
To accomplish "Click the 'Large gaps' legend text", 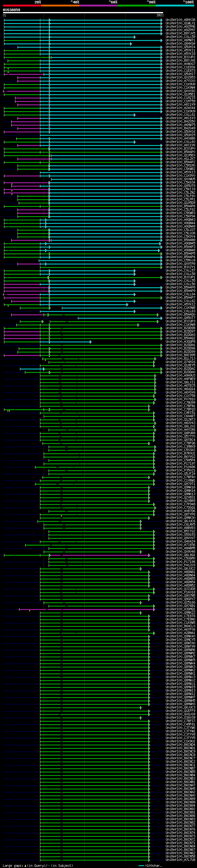I will click(13, 866).
